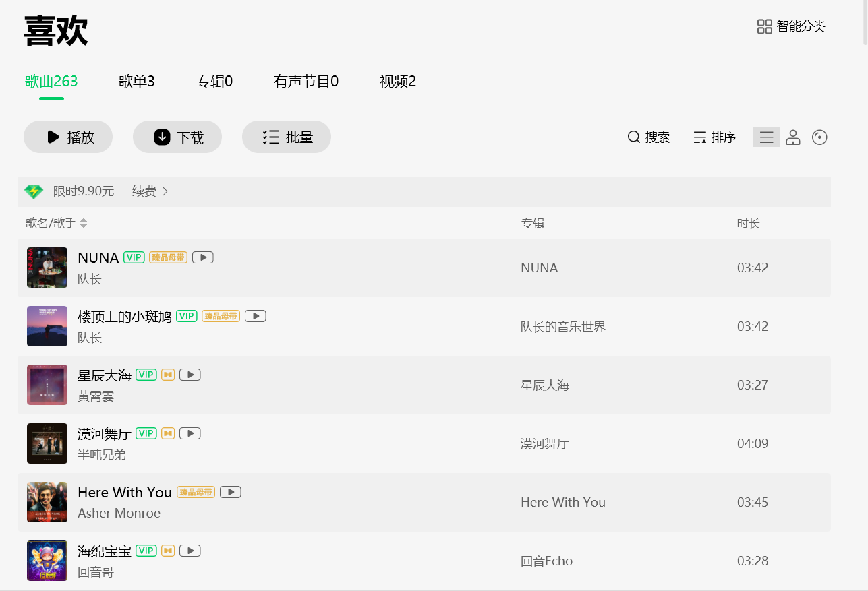Open the artist 半吨兄弟
Image resolution: width=868 pixels, height=591 pixels.
(102, 455)
